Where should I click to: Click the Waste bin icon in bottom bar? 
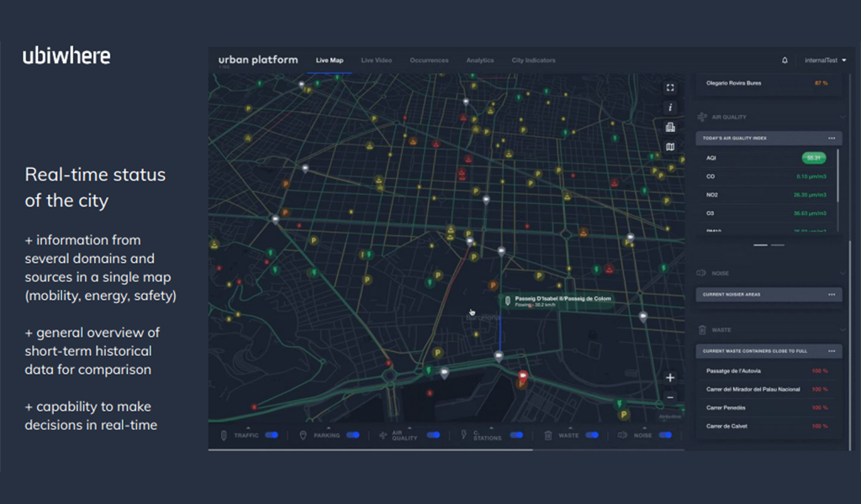547,435
